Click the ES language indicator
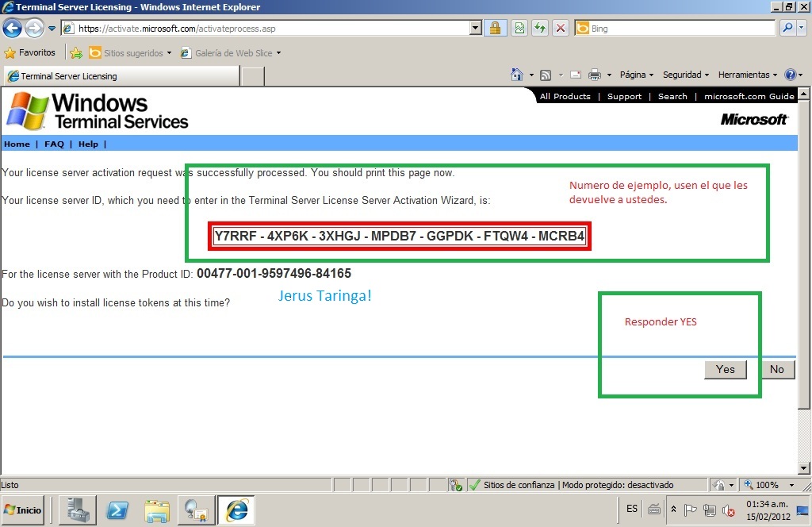 [632, 509]
